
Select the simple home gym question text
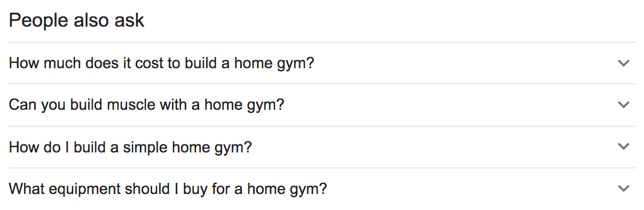[130, 147]
